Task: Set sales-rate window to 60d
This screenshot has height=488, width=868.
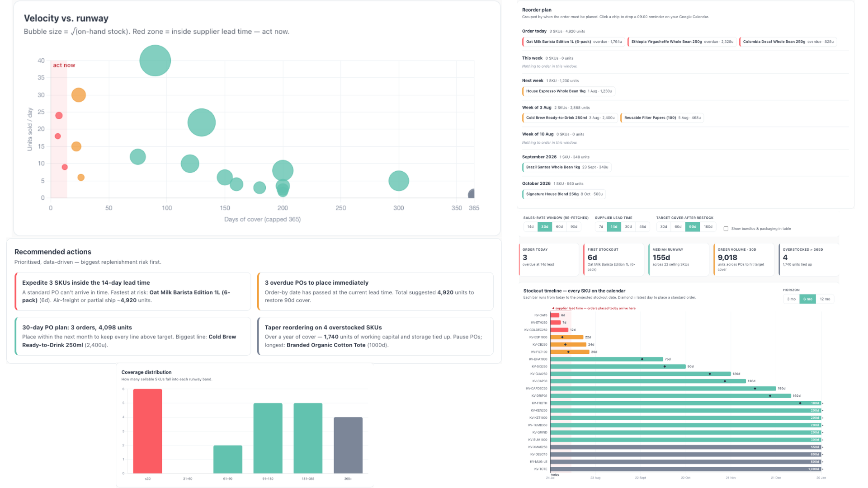Action: (559, 227)
